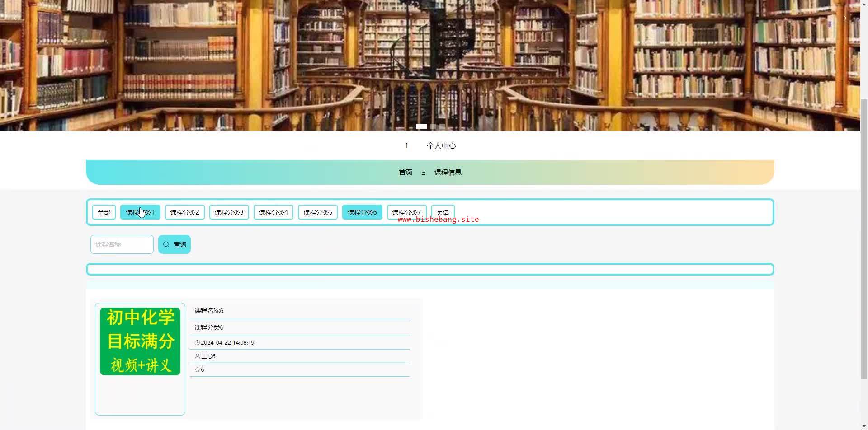
Task: Select the highlighted 课程分类6 category
Action: coord(362,212)
